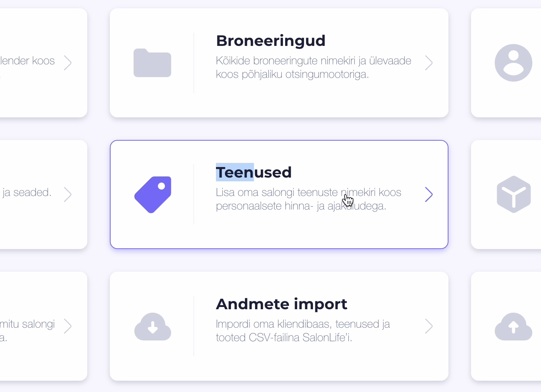Click the folder icon in Broneeringud card
The height and width of the screenshot is (392, 541).
[x=152, y=63]
